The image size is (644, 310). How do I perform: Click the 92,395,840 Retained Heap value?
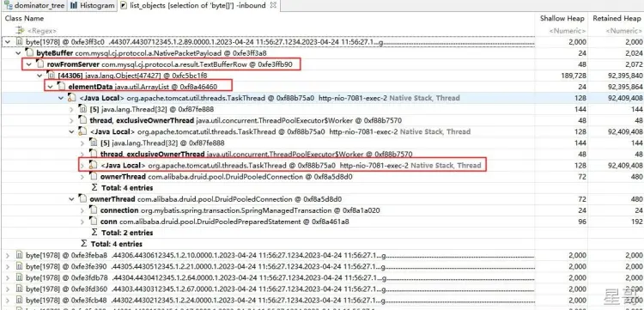pos(625,76)
